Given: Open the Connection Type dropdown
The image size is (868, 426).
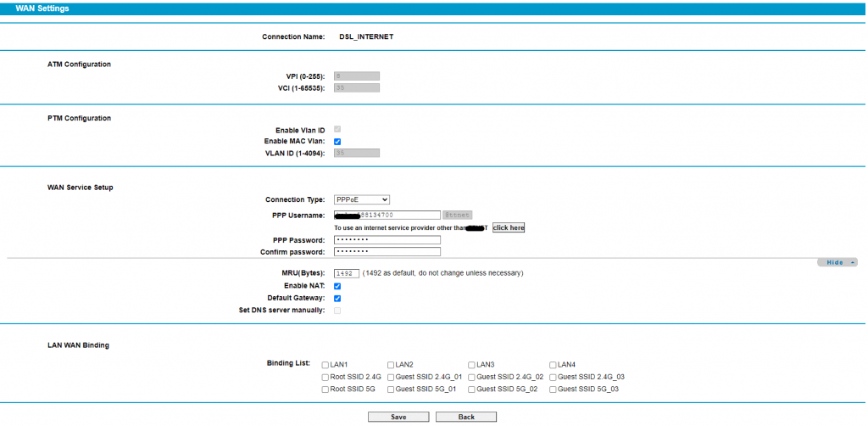Looking at the screenshot, I should [362, 199].
